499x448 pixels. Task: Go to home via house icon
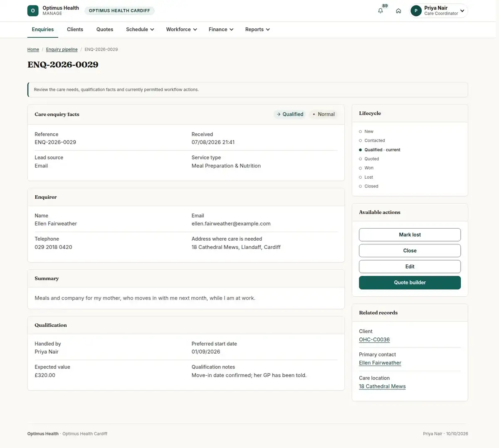pyautogui.click(x=398, y=11)
